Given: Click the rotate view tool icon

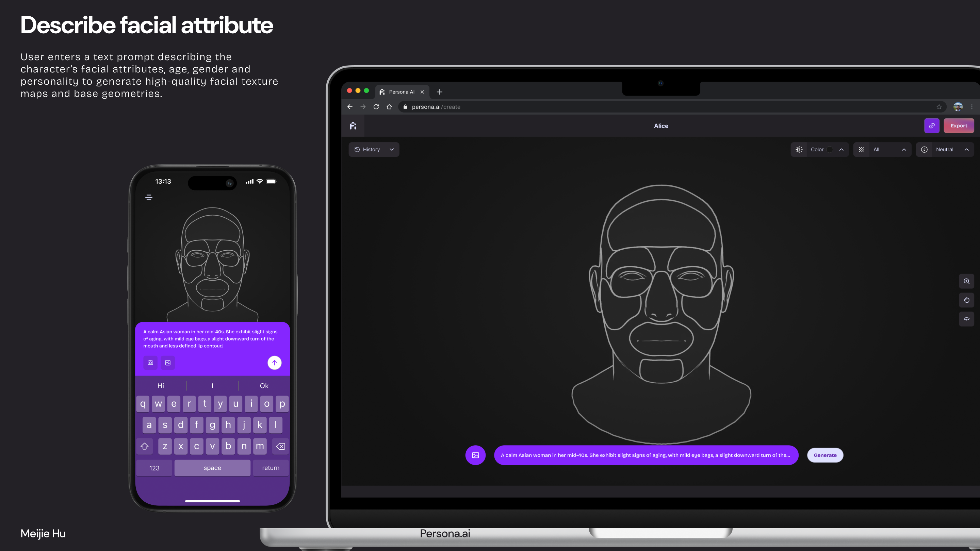Looking at the screenshot, I should pos(966,319).
